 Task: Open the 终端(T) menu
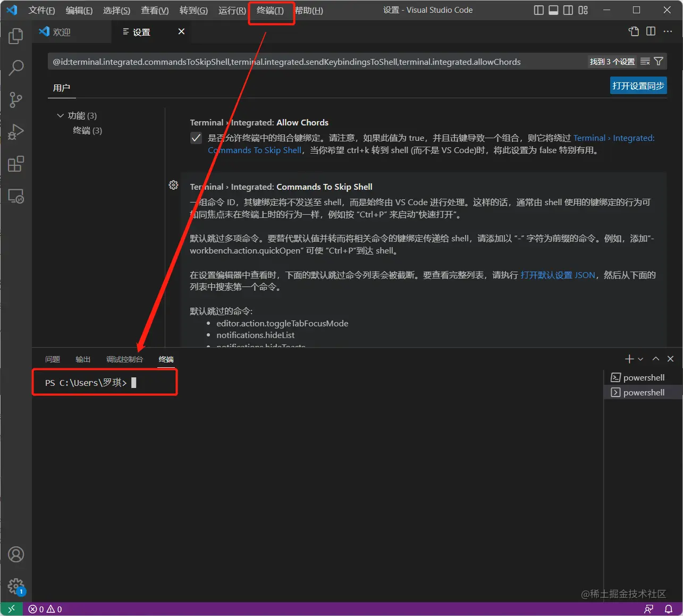[271, 11]
